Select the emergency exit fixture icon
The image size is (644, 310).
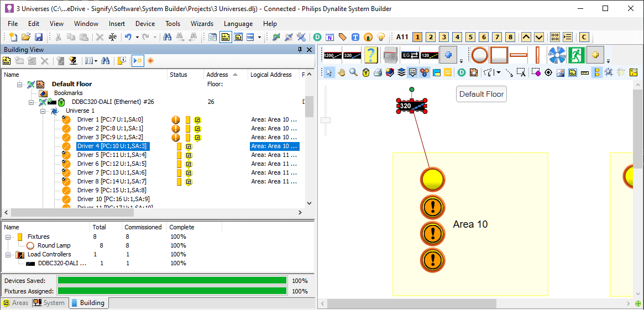tap(577, 55)
